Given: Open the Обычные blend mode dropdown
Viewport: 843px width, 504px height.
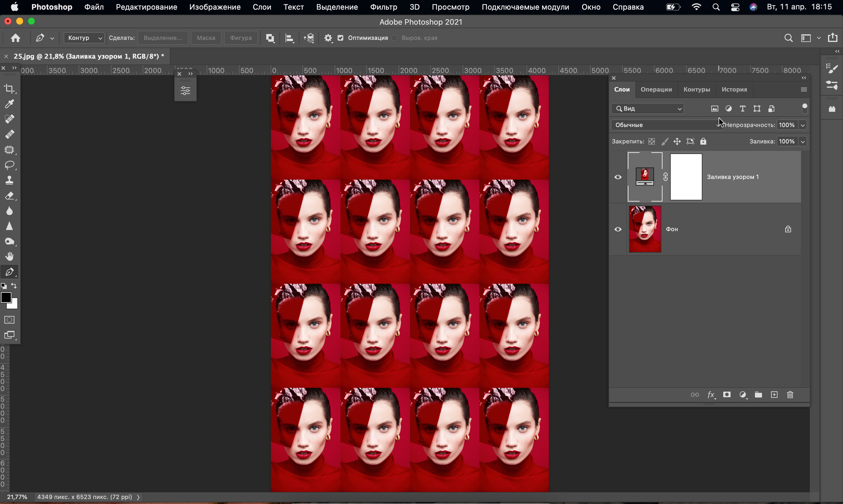Looking at the screenshot, I should (x=666, y=125).
